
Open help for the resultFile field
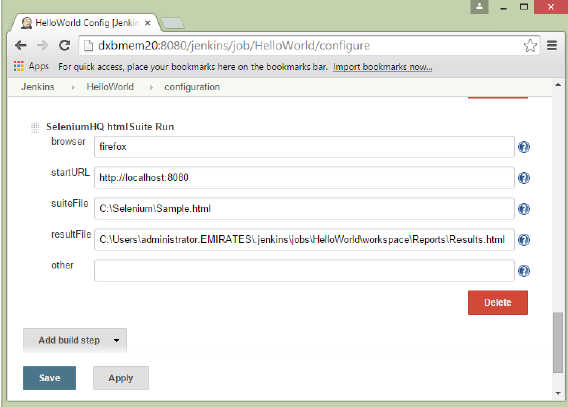(x=524, y=240)
